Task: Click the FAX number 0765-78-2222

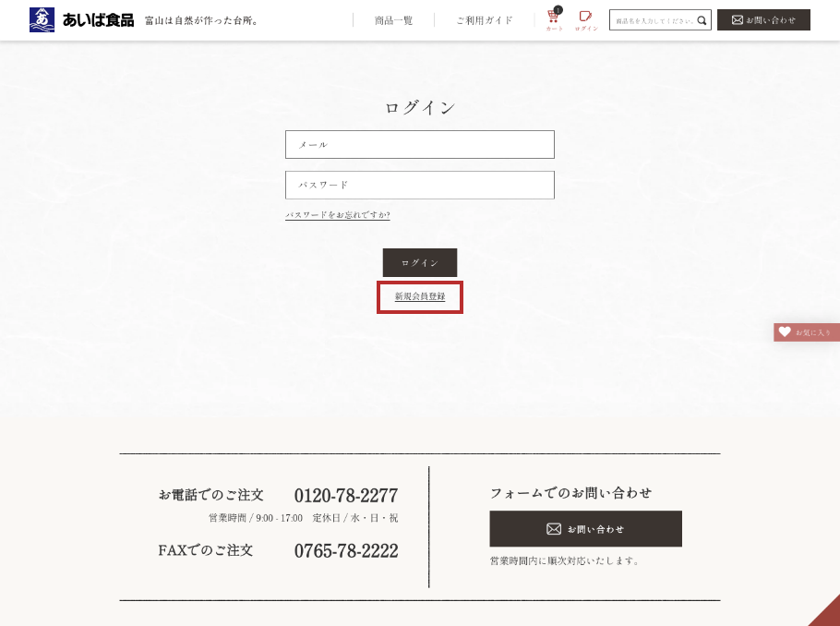Action: [346, 551]
